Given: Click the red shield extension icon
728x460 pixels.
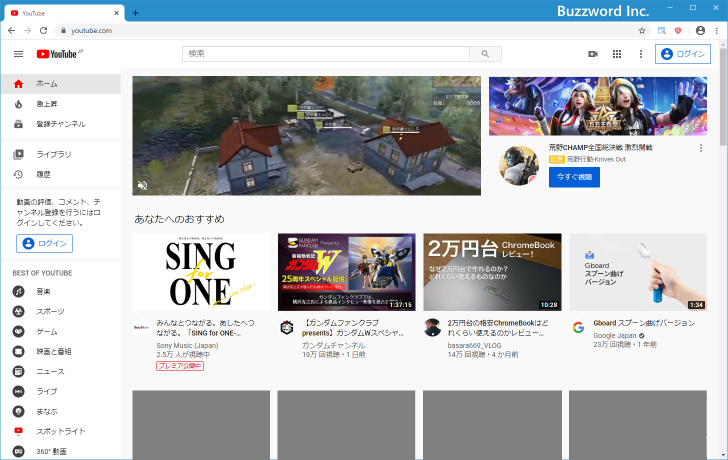Looking at the screenshot, I should pyautogui.click(x=678, y=31).
